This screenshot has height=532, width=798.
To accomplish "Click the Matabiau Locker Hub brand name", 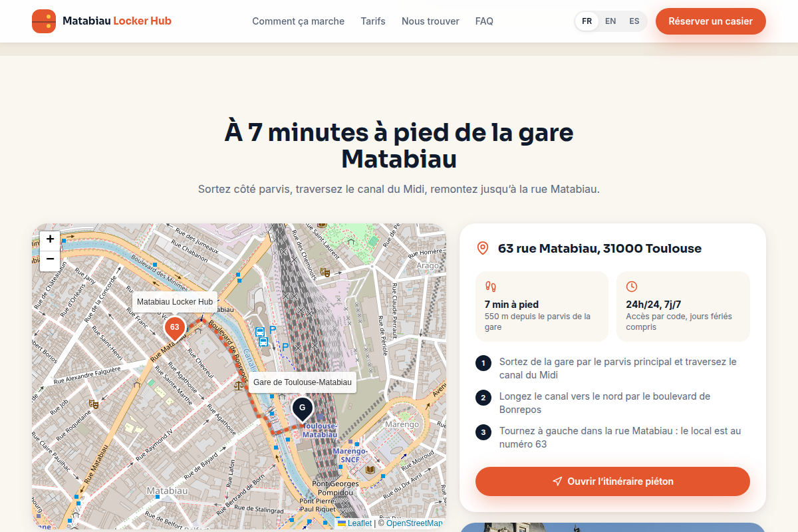I will pyautogui.click(x=117, y=21).
